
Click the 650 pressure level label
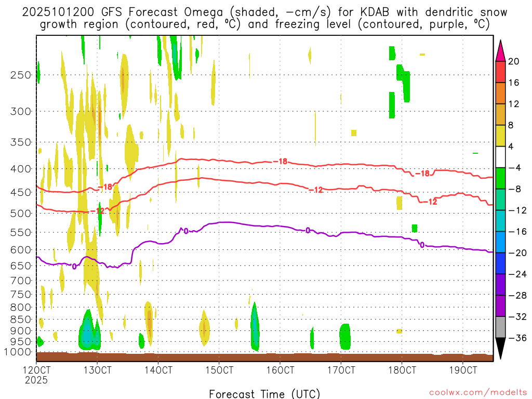[x=21, y=265]
